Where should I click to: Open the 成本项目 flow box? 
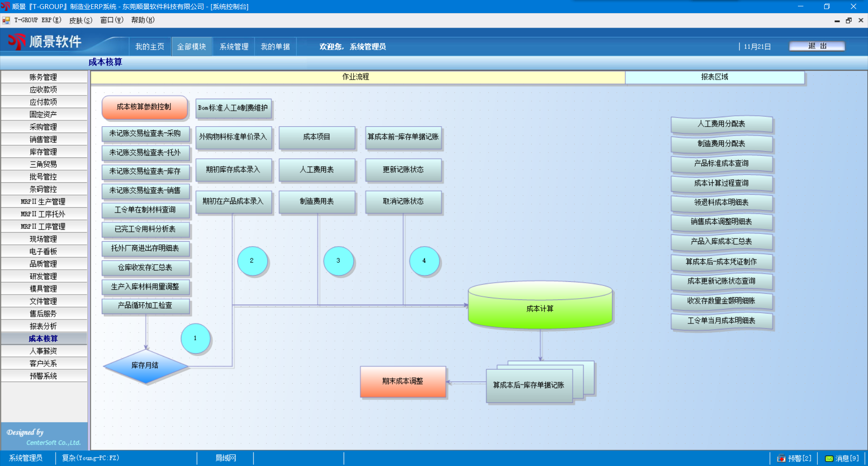[316, 137]
